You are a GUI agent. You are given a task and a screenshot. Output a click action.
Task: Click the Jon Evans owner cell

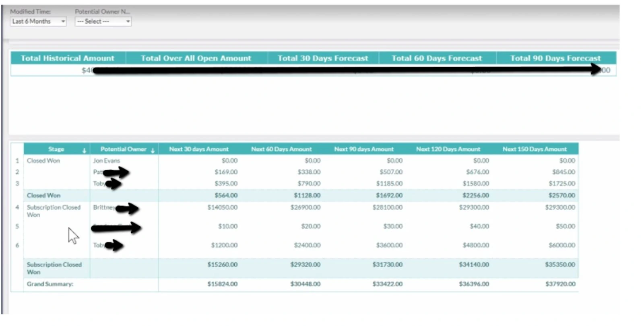click(x=107, y=161)
